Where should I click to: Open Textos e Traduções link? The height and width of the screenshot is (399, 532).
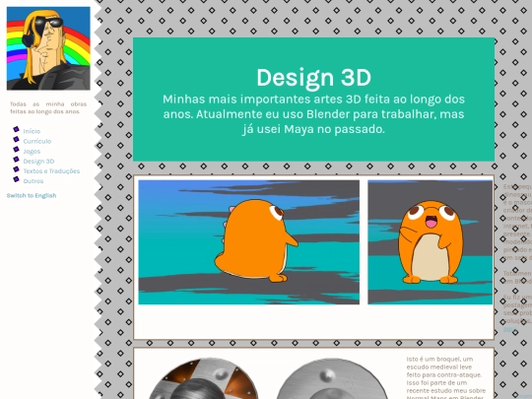pos(51,171)
